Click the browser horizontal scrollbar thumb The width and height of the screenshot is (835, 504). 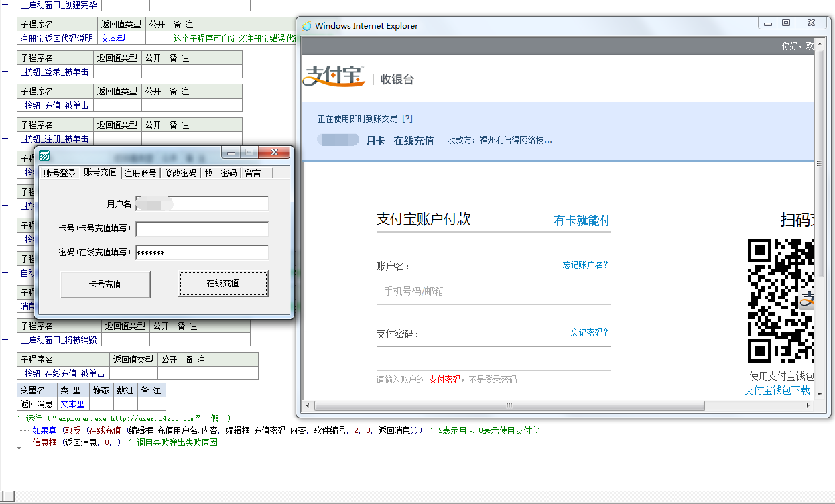(x=509, y=405)
